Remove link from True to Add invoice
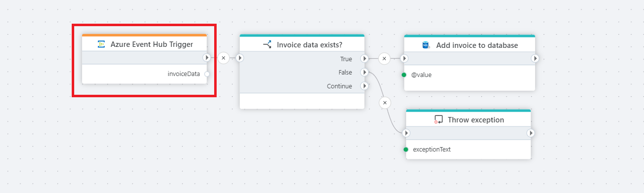Viewport: 644px width, 193px height. (x=384, y=59)
